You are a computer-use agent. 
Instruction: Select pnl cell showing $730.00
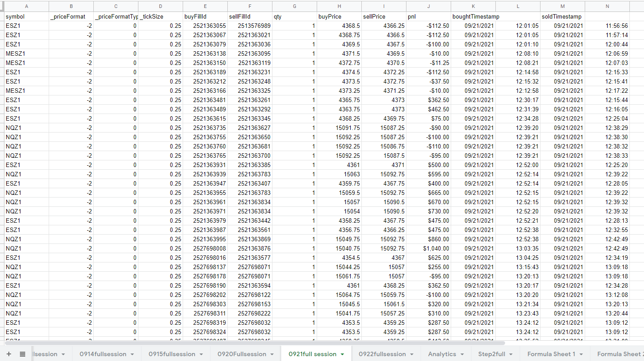(x=429, y=211)
